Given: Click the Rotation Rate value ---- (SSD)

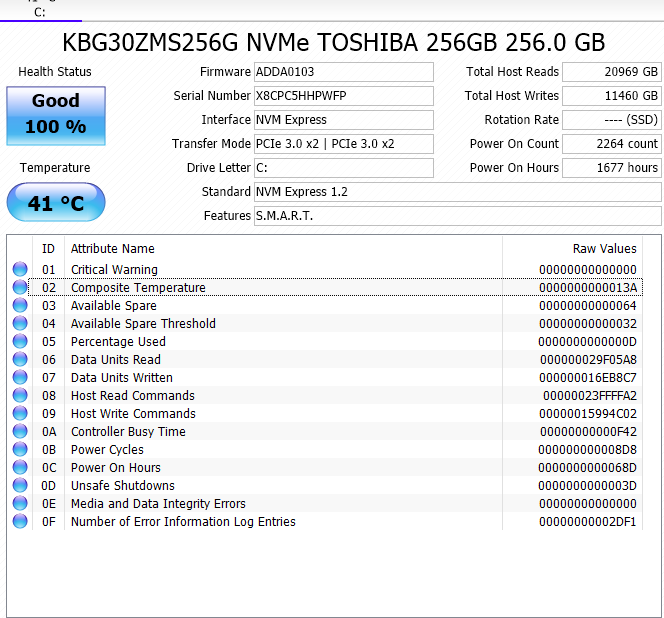Looking at the screenshot, I should (611, 120).
